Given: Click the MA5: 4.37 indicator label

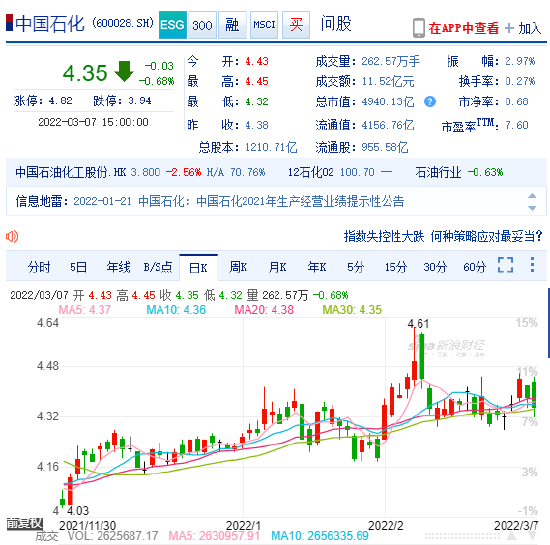Looking at the screenshot, I should 85,310.
